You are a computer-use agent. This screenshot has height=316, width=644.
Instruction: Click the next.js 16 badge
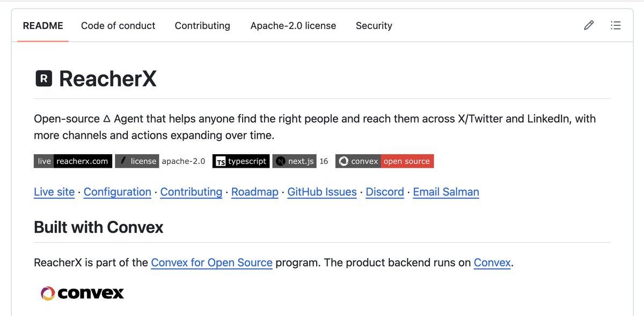click(302, 161)
